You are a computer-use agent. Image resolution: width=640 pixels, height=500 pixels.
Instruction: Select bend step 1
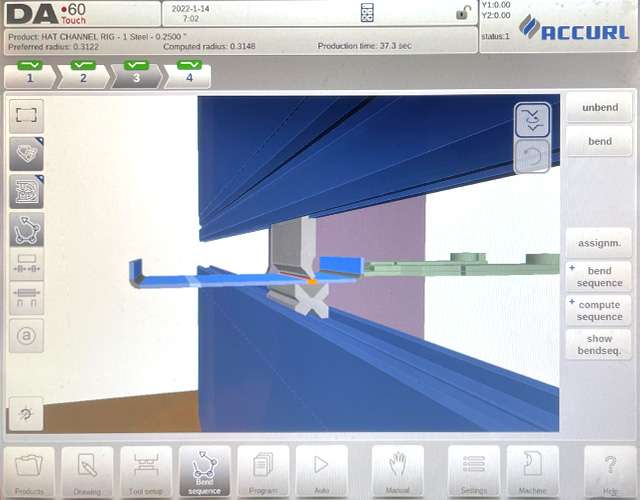(30, 75)
